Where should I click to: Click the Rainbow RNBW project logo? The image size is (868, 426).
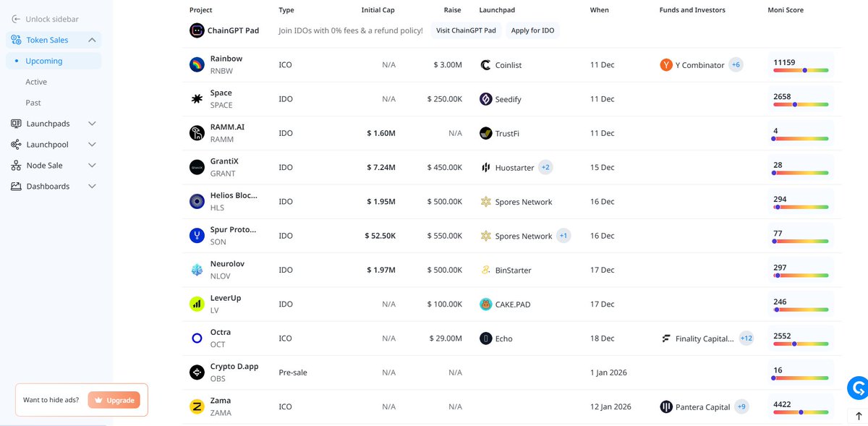197,65
